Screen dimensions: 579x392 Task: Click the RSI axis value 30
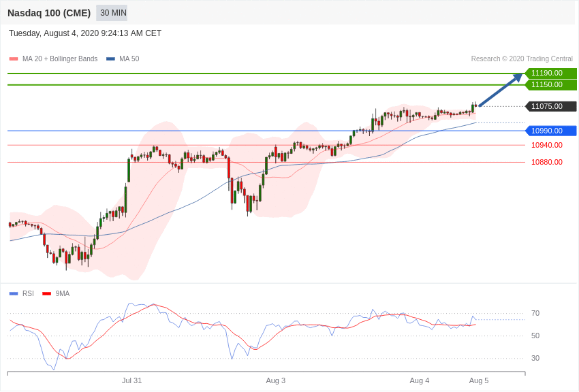(x=535, y=358)
